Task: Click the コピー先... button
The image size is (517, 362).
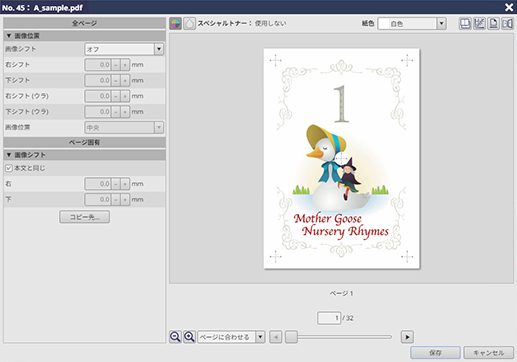Action: click(84, 217)
